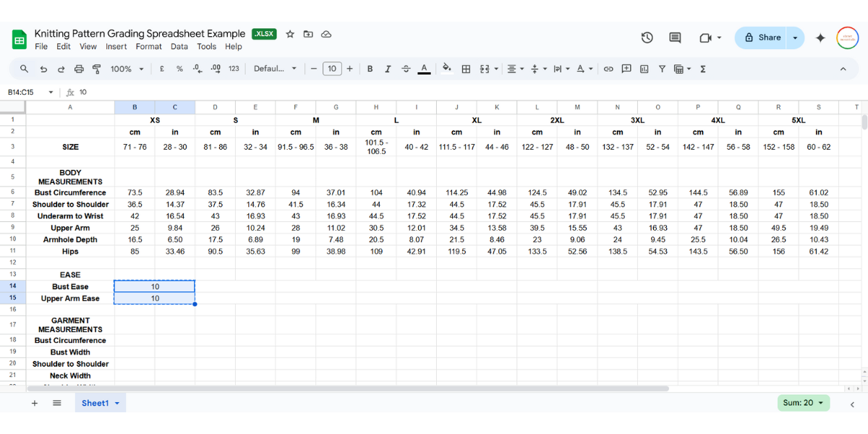Open the Edit menu
The image size is (868, 434).
pyautogui.click(x=64, y=46)
